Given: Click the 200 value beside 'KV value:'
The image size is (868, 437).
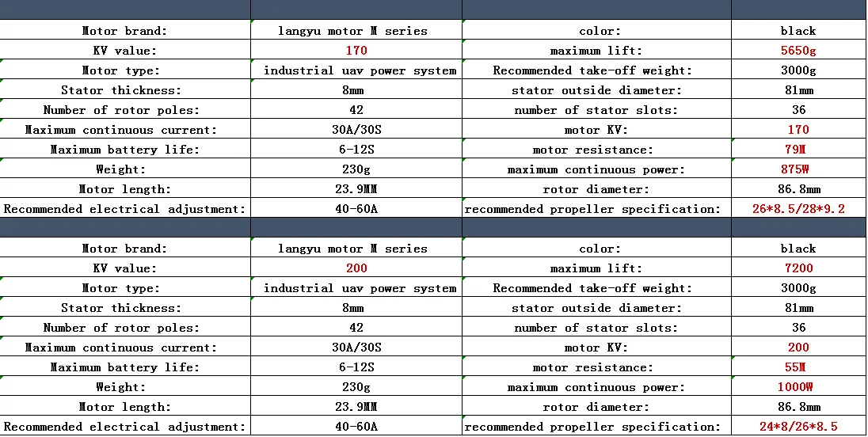Looking at the screenshot, I should 356,268.
